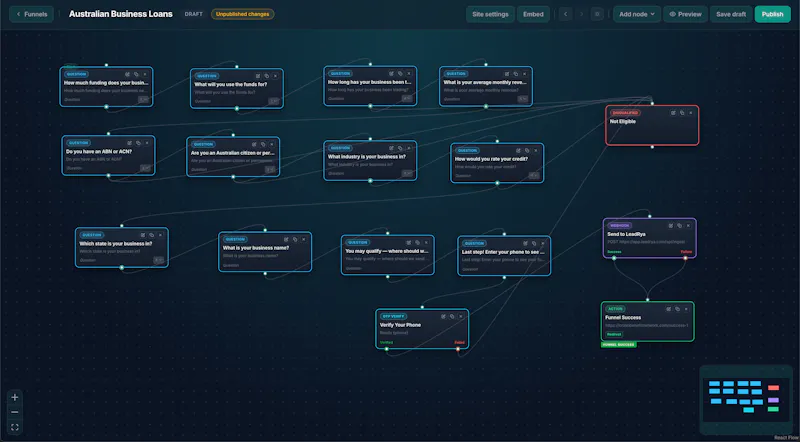
Task: Click the Redirect tag in Funnel Success node
Action: [614, 334]
